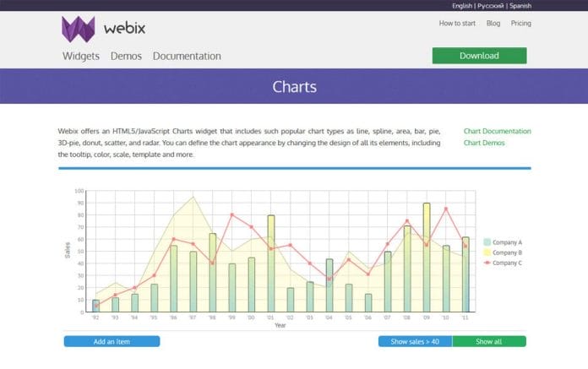Click Company C line point at '99
Image resolution: width=588 pixels, height=369 pixels.
[x=231, y=214]
